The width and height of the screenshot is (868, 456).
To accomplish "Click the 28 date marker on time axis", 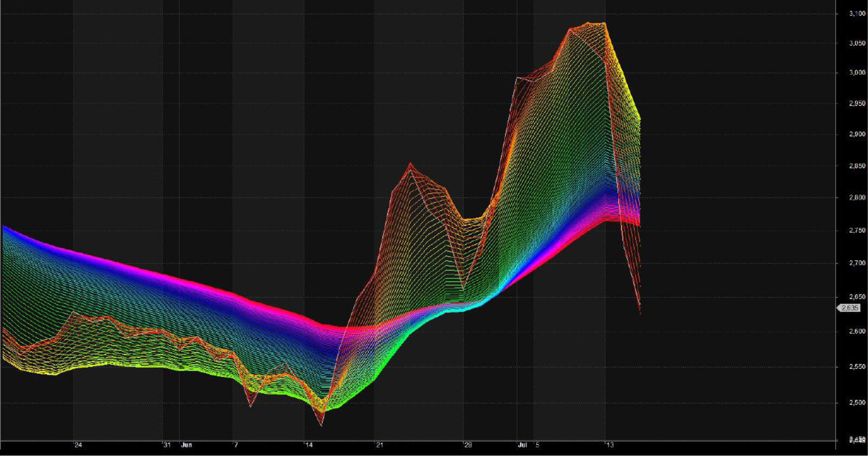I will (x=468, y=445).
